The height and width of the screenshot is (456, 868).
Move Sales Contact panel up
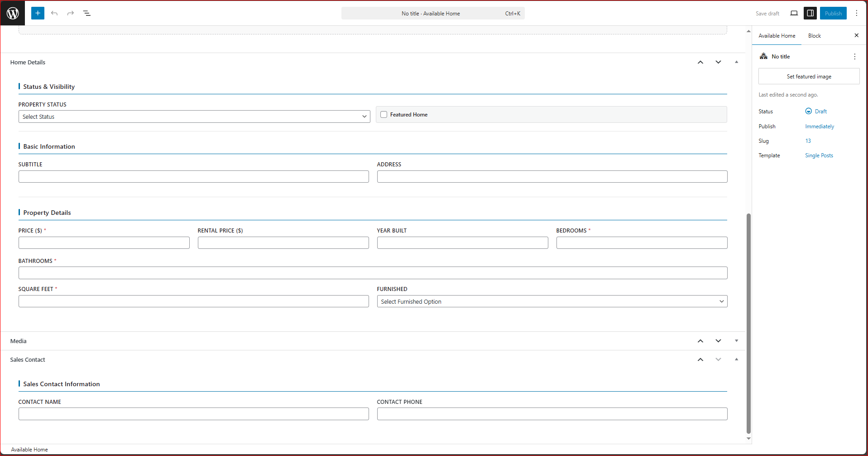[x=700, y=359]
